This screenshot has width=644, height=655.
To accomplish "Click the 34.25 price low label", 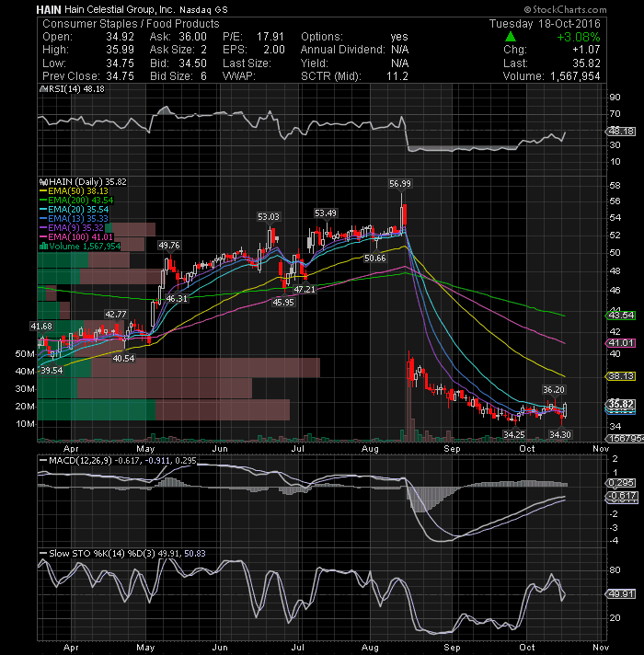I will coord(513,434).
